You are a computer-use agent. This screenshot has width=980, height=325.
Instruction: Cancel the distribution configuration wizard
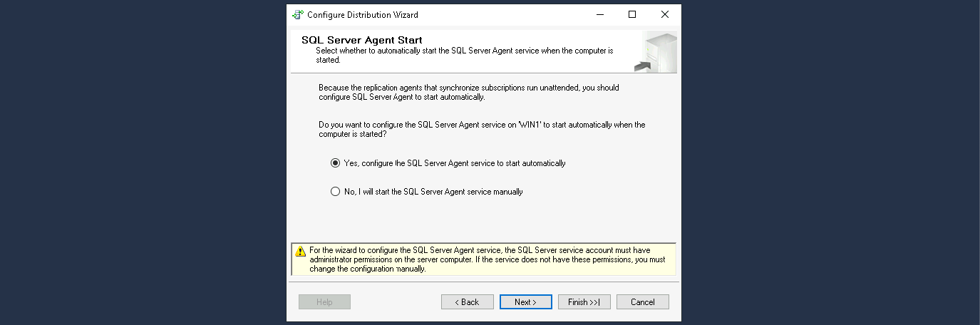[642, 302]
